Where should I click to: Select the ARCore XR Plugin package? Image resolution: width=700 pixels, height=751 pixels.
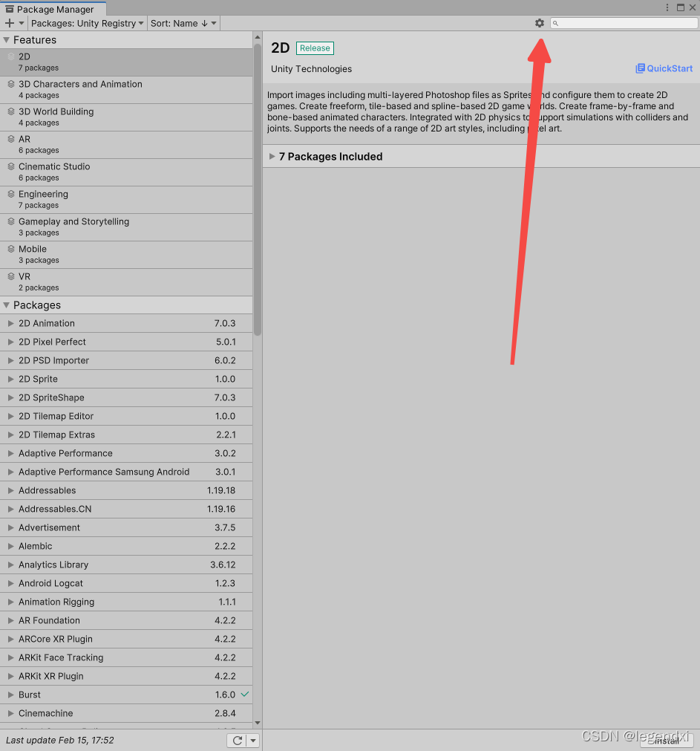coord(126,639)
